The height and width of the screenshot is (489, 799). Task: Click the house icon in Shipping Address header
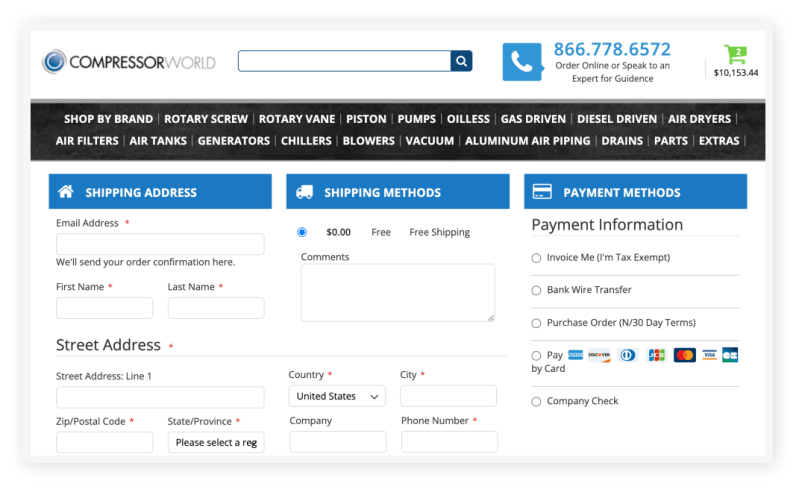tap(66, 192)
